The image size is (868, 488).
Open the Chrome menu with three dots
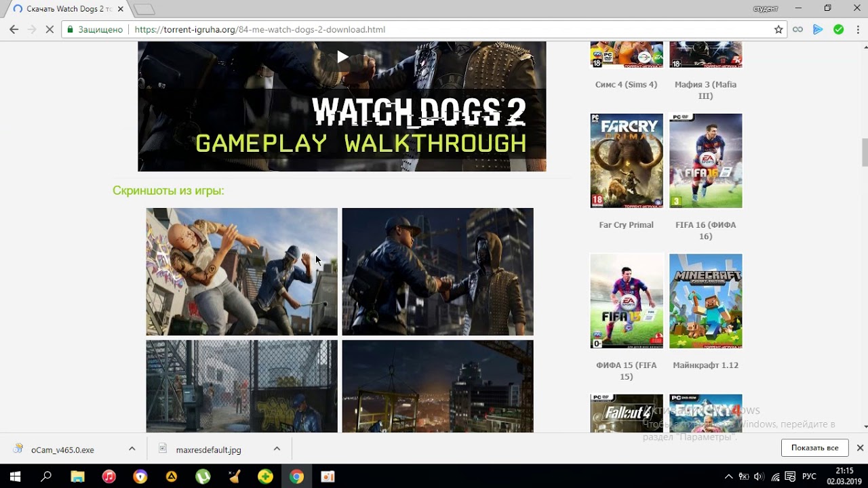857,29
